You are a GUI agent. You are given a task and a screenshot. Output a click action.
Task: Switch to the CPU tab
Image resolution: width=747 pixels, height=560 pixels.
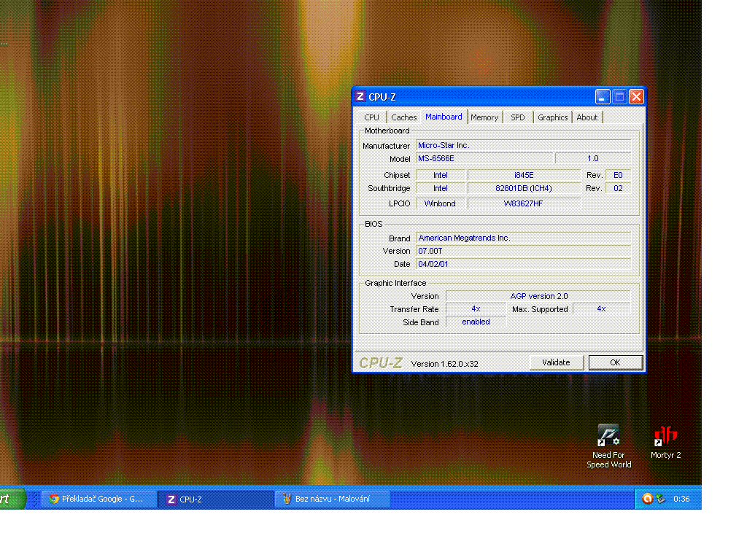click(x=371, y=117)
